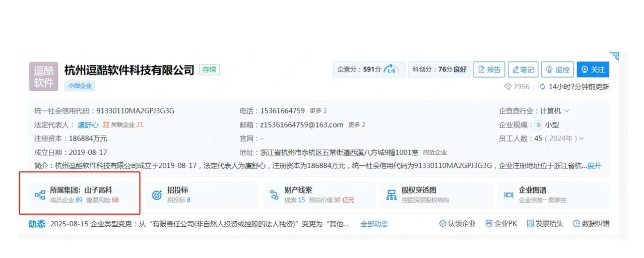Click email z15361664759@163.com
Viewport: 644px width, 258px height.
[302, 124]
